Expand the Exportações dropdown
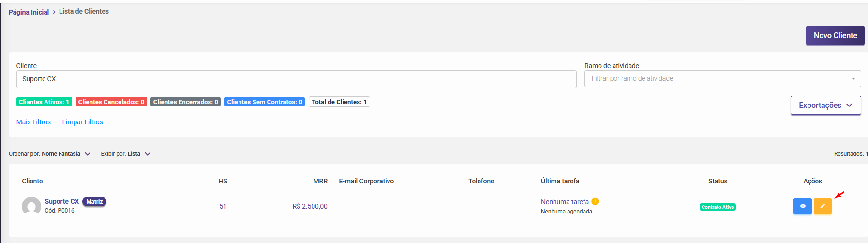Screen dimensions: 868x243 point(825,106)
